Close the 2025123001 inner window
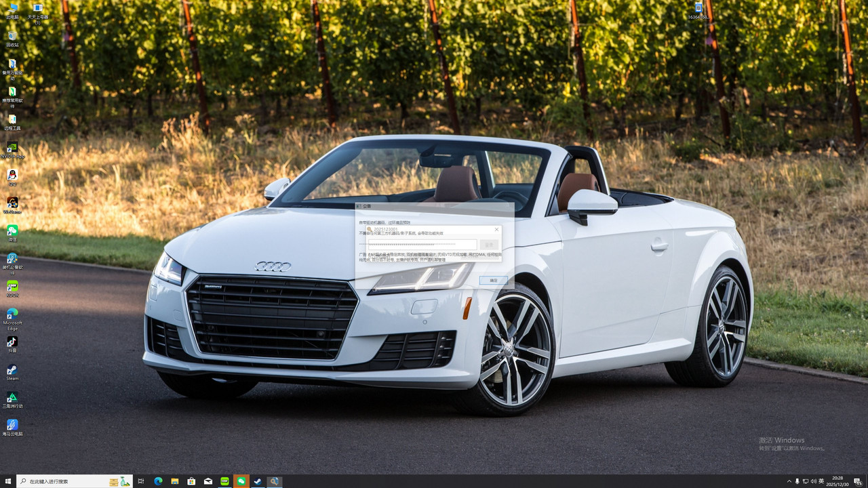 click(x=496, y=229)
